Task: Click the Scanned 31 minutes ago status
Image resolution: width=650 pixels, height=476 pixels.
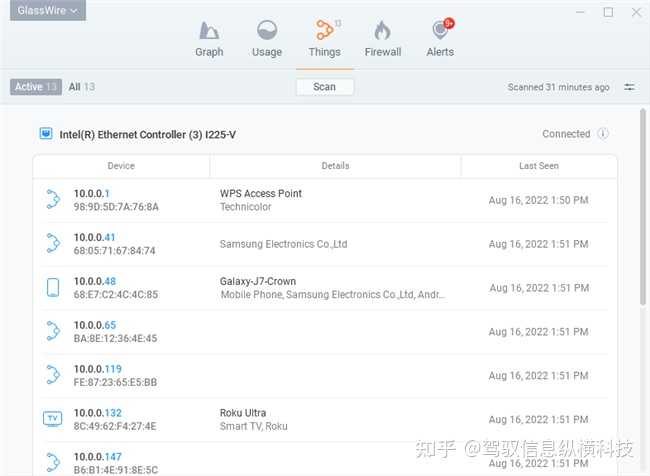Action: point(558,87)
